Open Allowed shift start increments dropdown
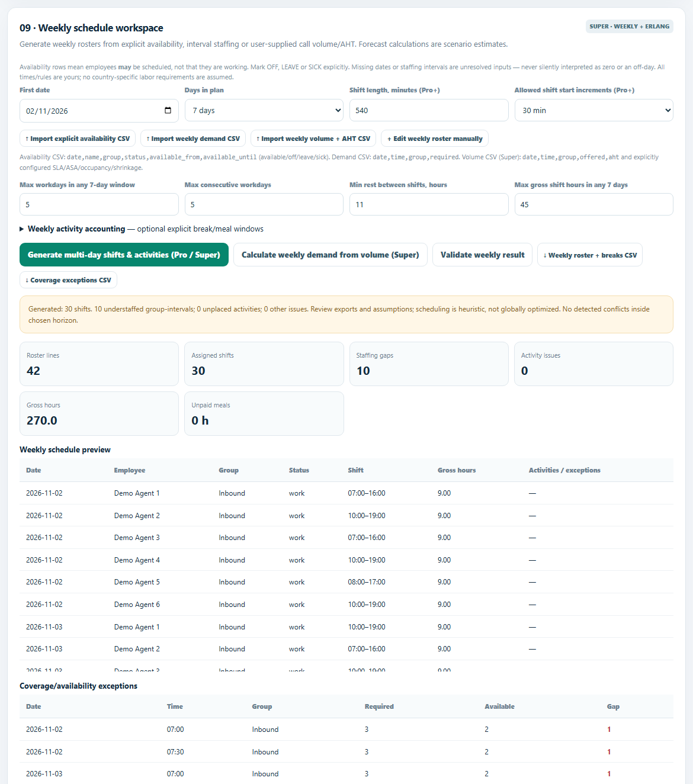The image size is (693, 784). [x=593, y=110]
